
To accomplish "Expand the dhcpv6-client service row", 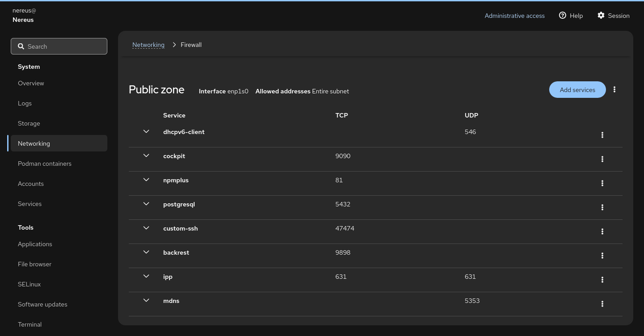I will 146,132.
